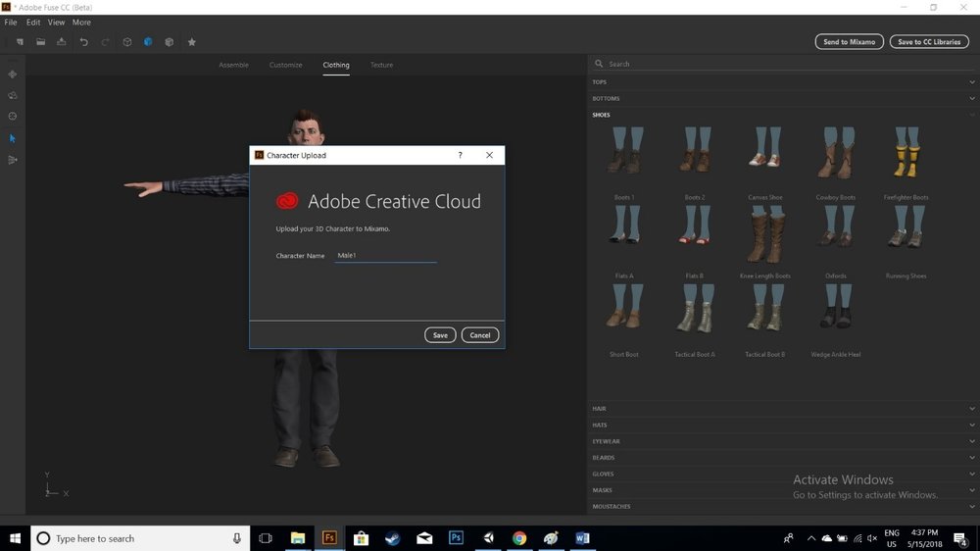Select the circular target tool in left sidebar
This screenshot has height=551, width=980.
[13, 117]
